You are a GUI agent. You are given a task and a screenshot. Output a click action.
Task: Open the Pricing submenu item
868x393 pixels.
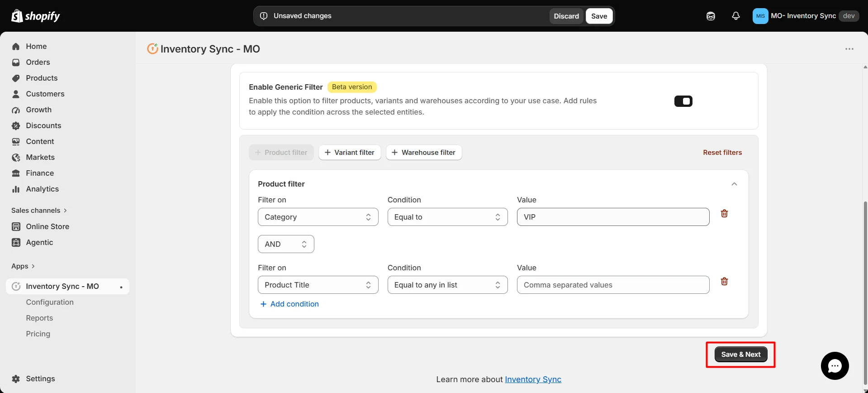[38, 334]
